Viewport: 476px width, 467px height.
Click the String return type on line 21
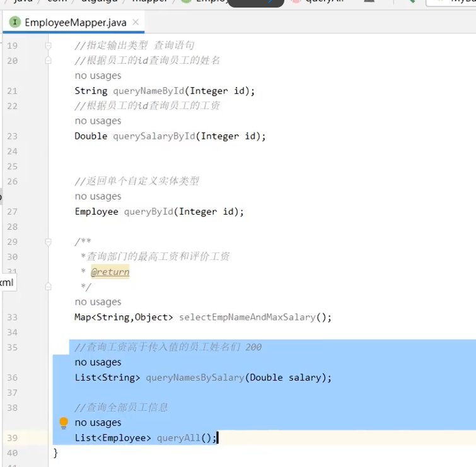tap(91, 91)
